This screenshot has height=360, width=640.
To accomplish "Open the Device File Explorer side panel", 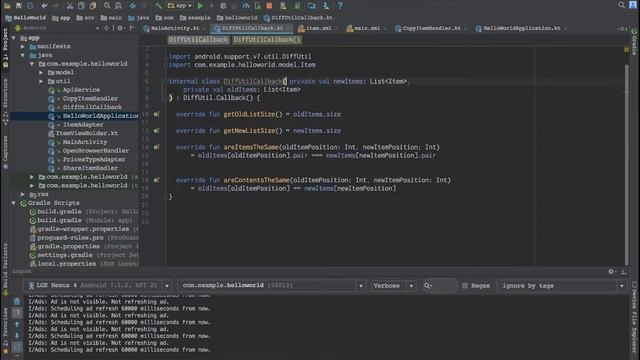I will tap(634, 316).
